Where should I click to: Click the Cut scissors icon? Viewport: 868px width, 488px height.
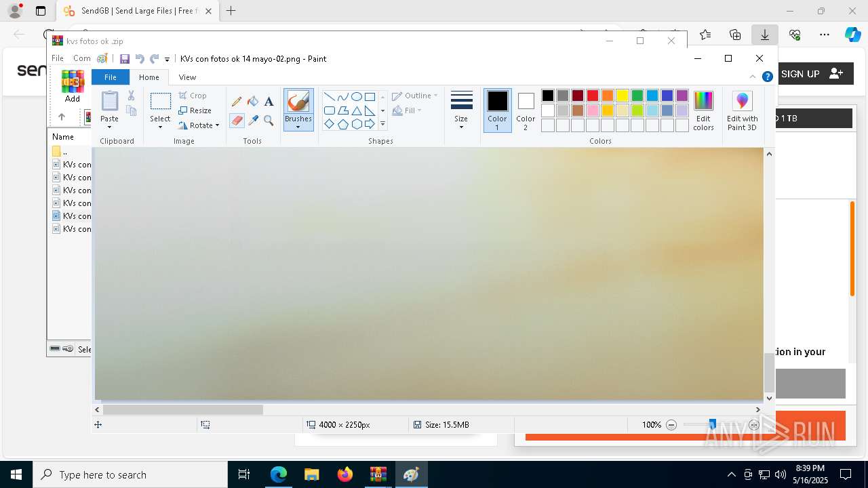pos(131,96)
